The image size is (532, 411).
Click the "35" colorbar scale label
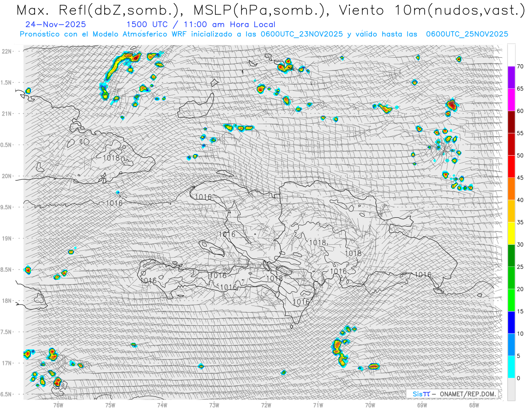(x=520, y=222)
